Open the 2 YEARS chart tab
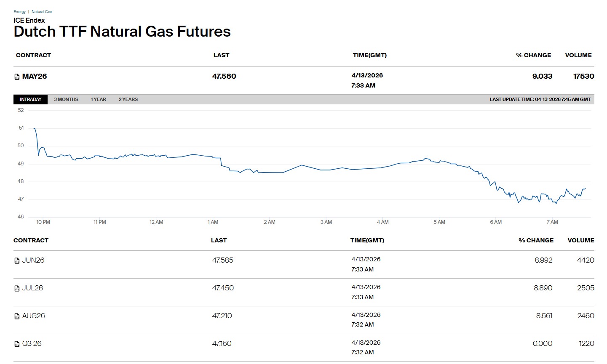Screen dimensions: 607x364 pos(128,99)
